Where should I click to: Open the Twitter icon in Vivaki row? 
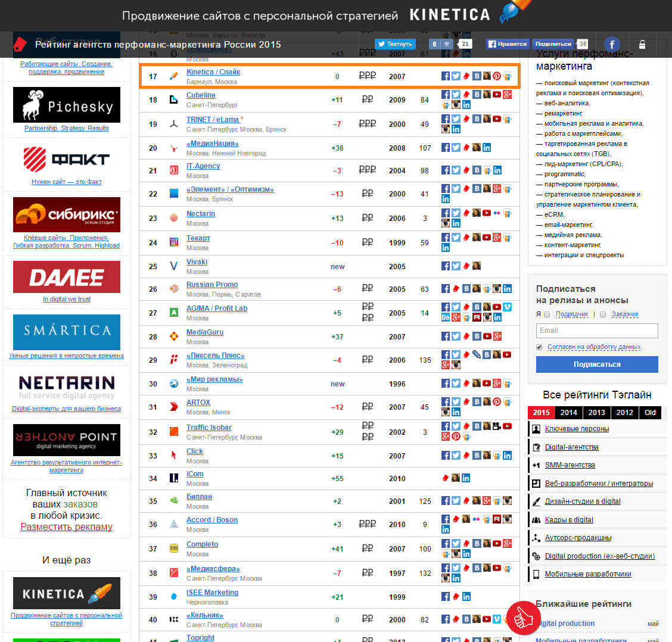click(456, 266)
